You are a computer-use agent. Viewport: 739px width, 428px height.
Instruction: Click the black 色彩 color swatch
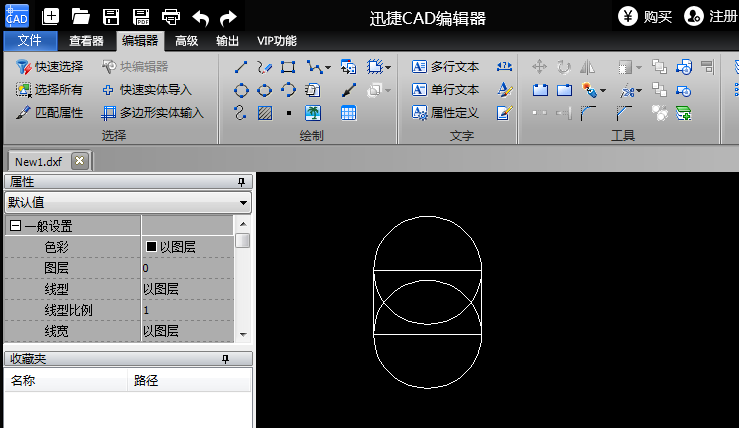(152, 246)
